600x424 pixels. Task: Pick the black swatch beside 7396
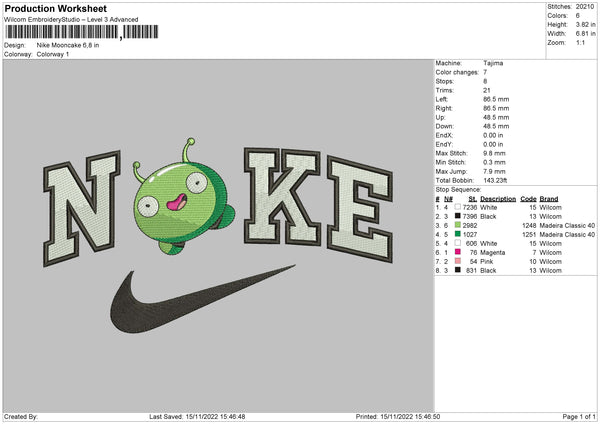pyautogui.click(x=458, y=216)
